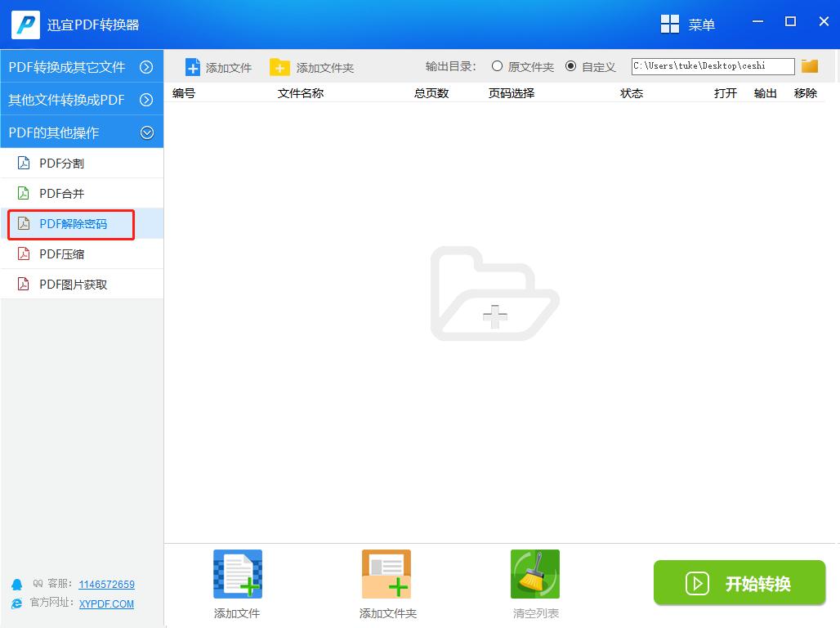Open the PDF解除密码 password removal tool
This screenshot has width=840, height=628.
(x=69, y=223)
